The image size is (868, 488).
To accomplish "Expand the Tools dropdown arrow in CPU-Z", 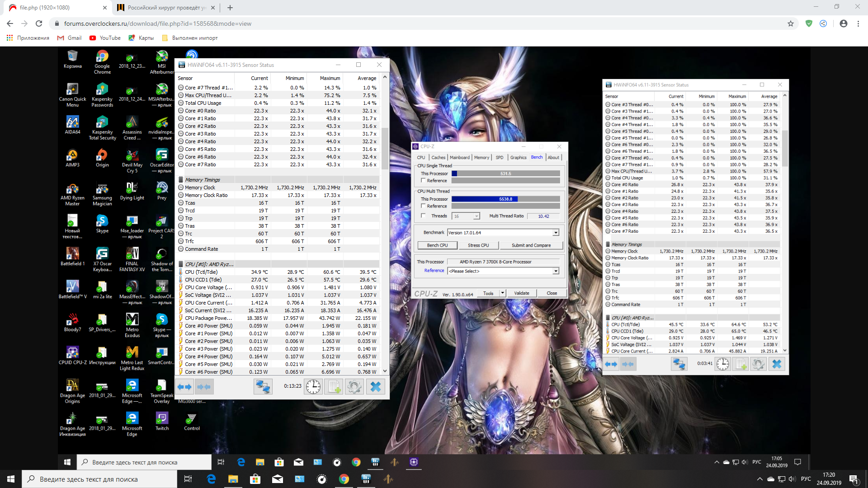I will [x=502, y=293].
